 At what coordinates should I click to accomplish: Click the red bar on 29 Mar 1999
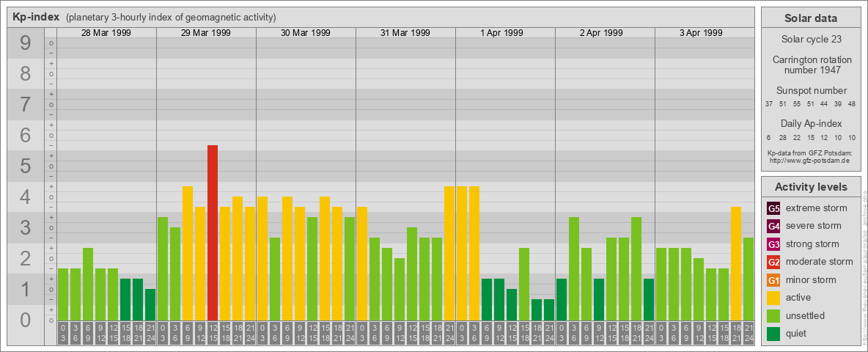[x=213, y=233]
